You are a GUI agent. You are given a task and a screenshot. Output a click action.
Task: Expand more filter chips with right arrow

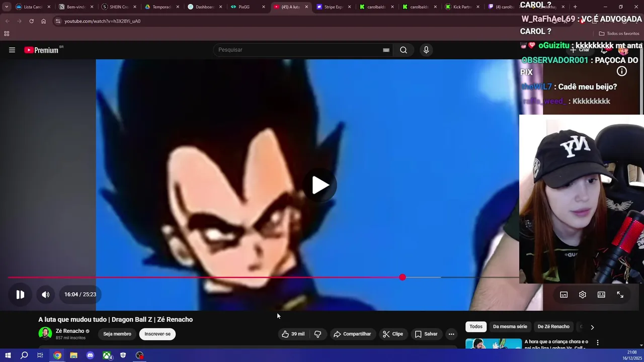coord(592,327)
